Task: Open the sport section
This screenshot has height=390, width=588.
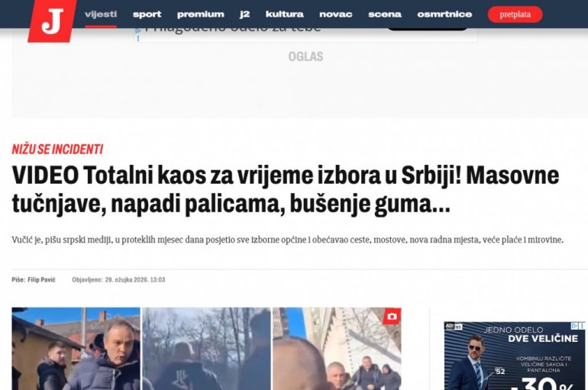Action: click(x=147, y=15)
